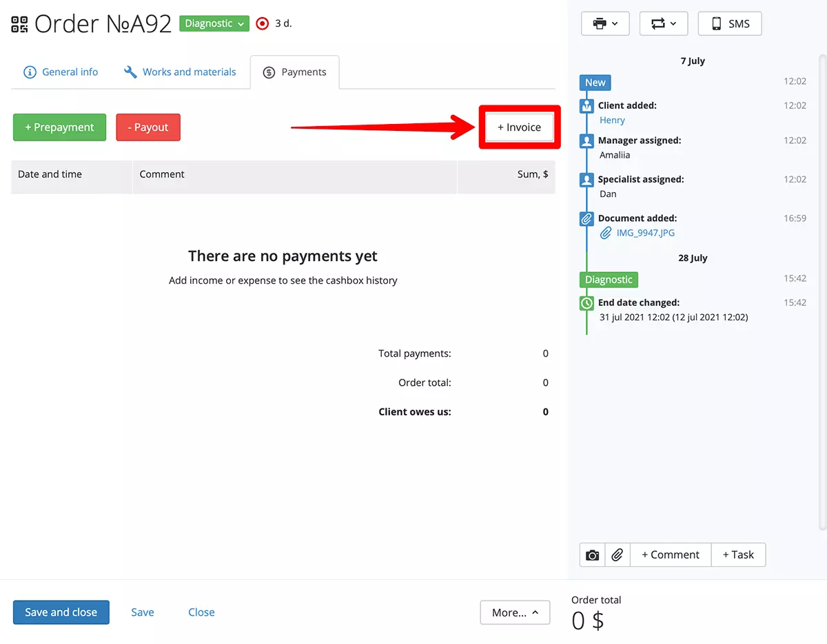Click the Client added timeline icon

click(586, 106)
